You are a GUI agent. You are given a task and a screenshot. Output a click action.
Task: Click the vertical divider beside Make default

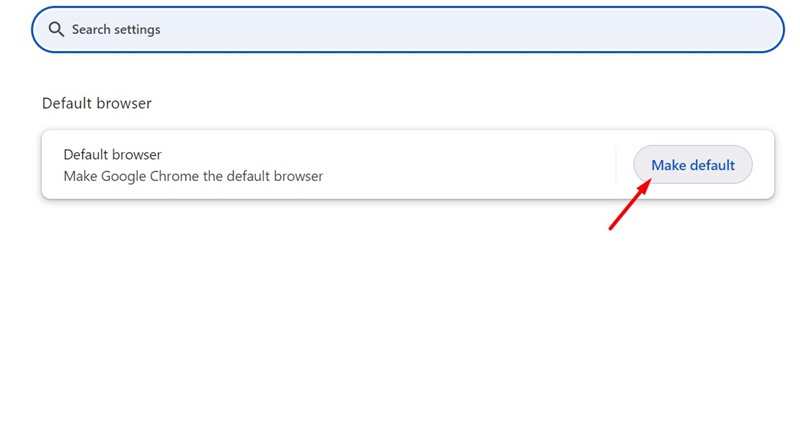point(616,165)
